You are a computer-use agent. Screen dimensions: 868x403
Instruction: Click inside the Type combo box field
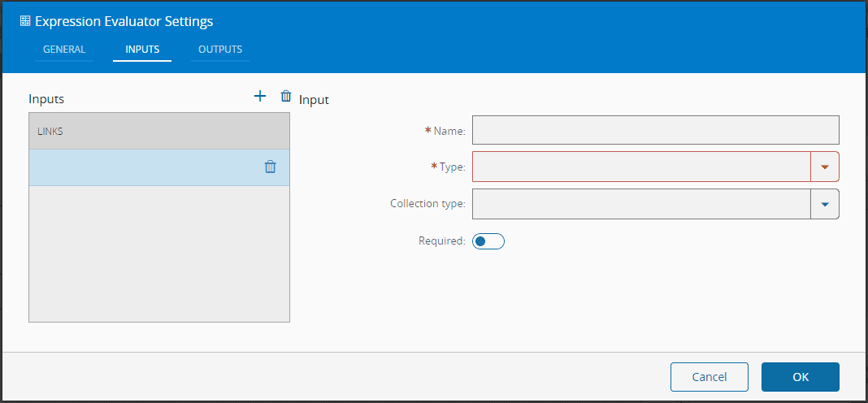pyautogui.click(x=640, y=167)
